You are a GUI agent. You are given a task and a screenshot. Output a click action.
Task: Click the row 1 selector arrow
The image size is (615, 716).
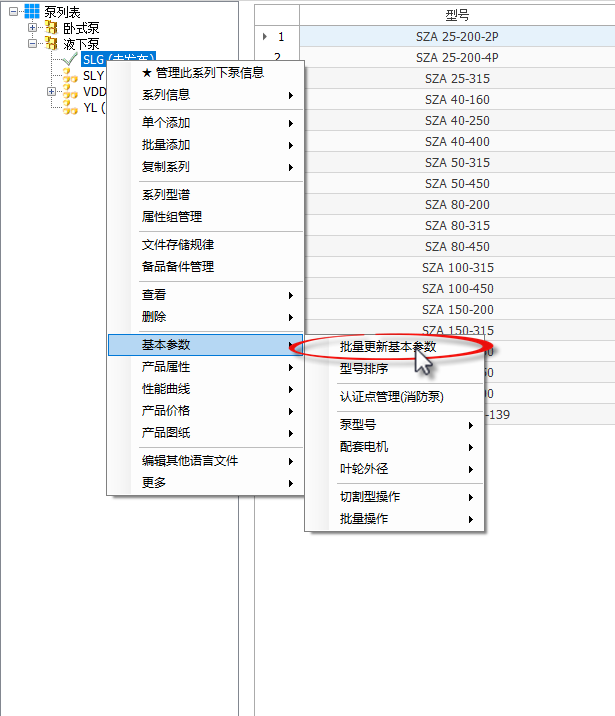[x=265, y=36]
